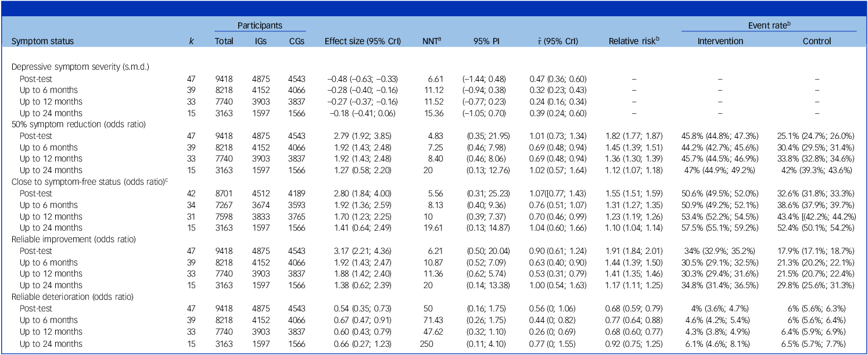Click control rate '52.4% (50.1%; 54.2%)'
Screen dimensions: 868x355
click(x=817, y=227)
